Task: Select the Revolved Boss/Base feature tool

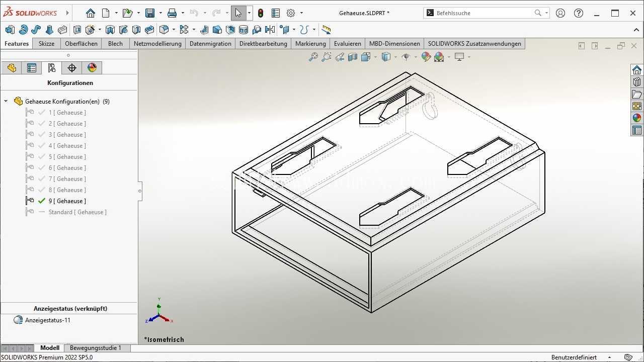Action: [23, 30]
